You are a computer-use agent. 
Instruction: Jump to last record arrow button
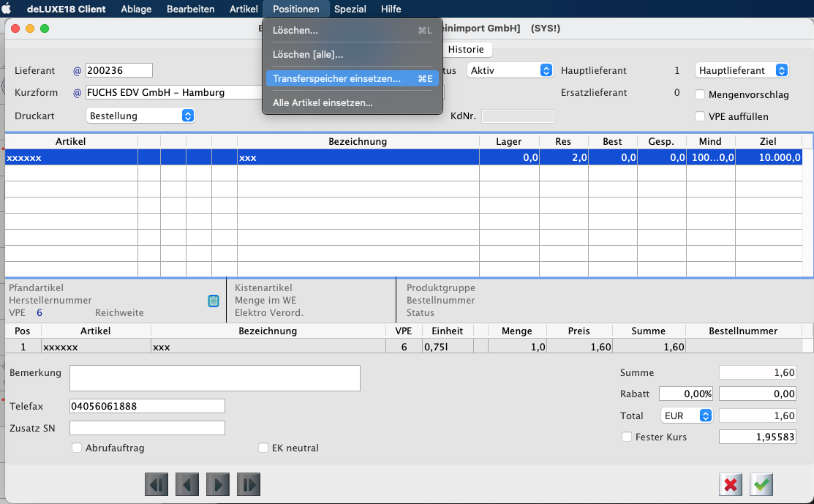(x=249, y=484)
